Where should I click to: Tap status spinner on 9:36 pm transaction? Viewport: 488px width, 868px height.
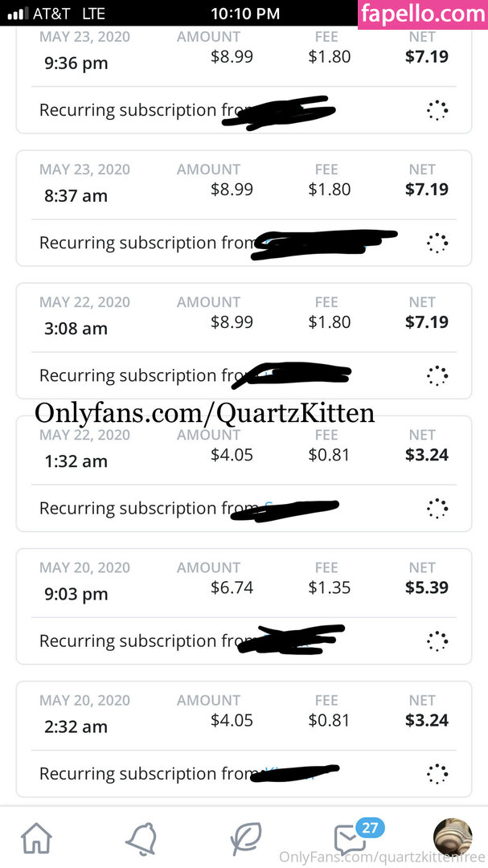pos(437,111)
